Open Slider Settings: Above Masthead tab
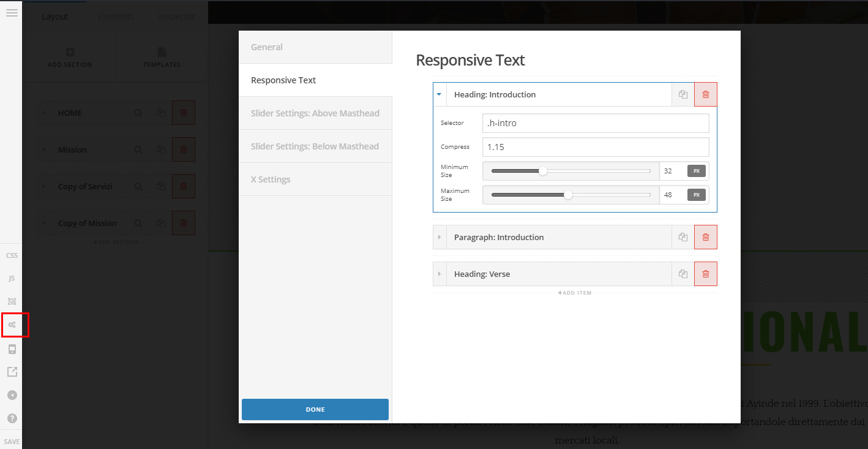This screenshot has height=449, width=868. (x=315, y=113)
